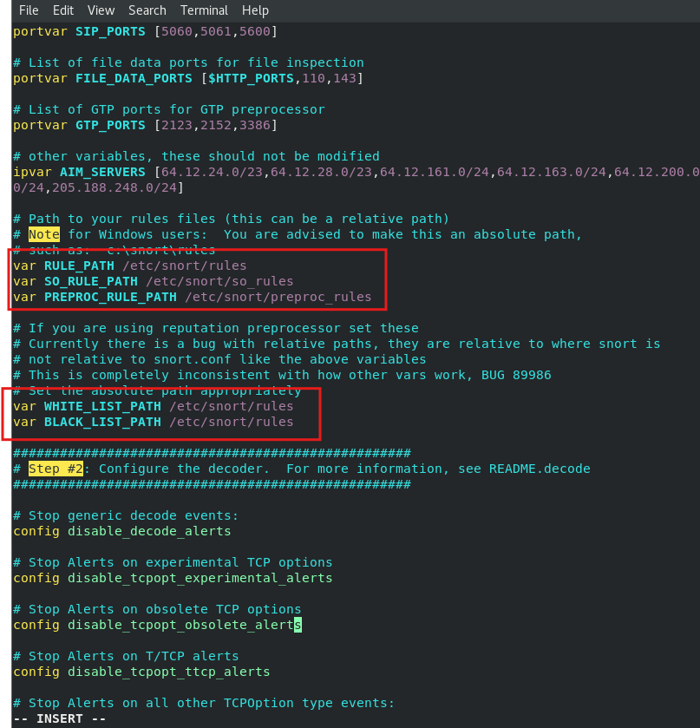Place cursor on disable_tcpopt_experimental_alerts
The image size is (700, 728).
(200, 578)
